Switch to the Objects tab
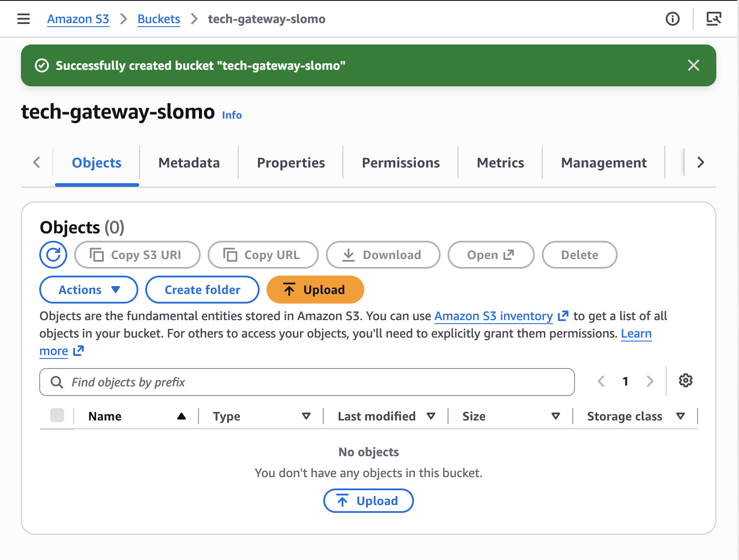The height and width of the screenshot is (560, 739). (97, 163)
